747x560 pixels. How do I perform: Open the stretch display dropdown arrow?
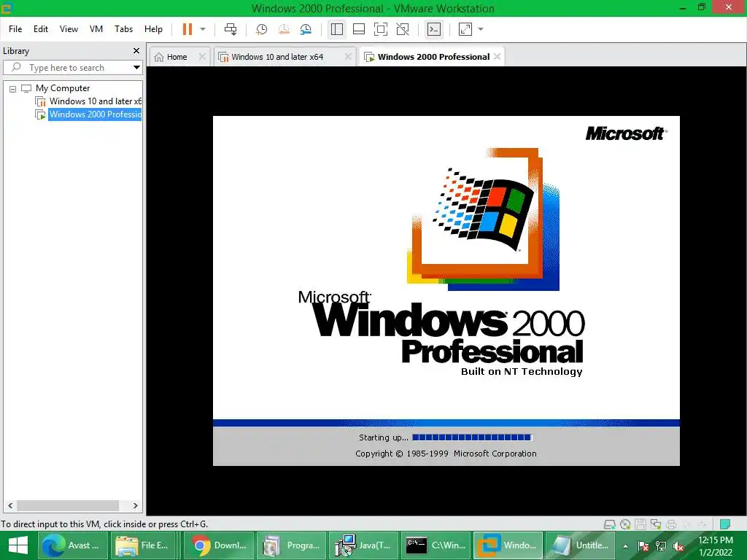481,29
